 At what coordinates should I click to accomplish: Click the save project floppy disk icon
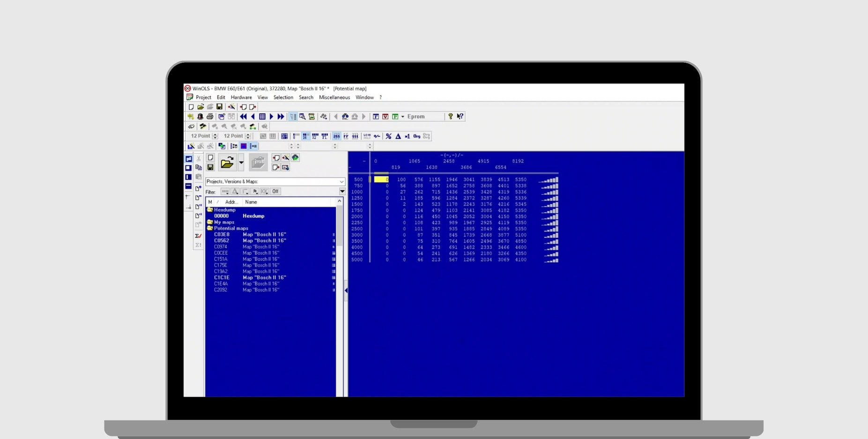tap(219, 107)
